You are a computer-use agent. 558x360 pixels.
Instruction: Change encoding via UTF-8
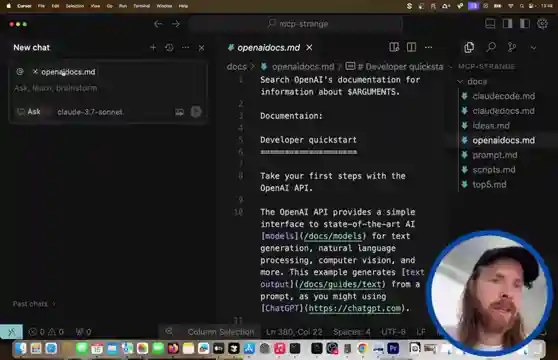[x=393, y=332]
